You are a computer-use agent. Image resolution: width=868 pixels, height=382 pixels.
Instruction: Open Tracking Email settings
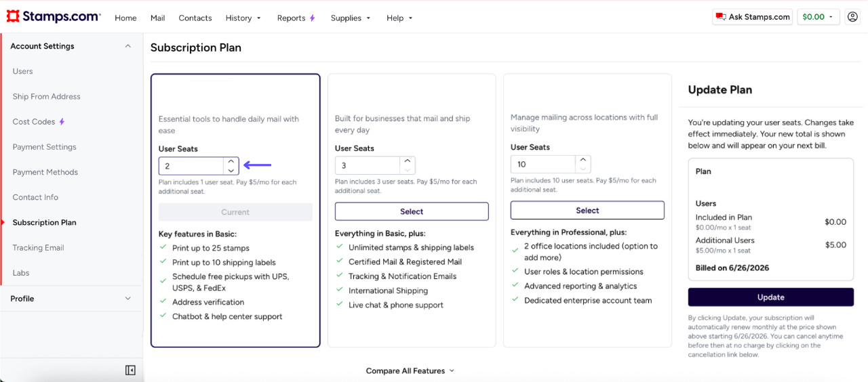38,248
